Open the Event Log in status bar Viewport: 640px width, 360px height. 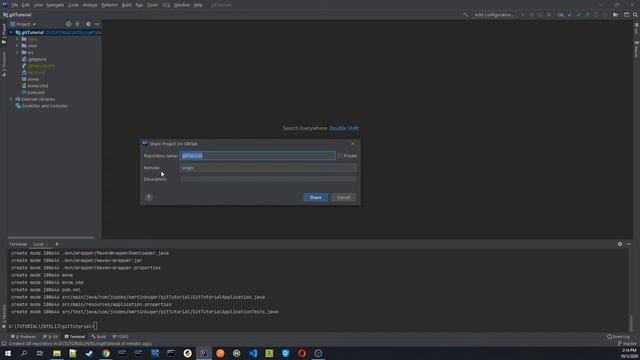[619, 337]
